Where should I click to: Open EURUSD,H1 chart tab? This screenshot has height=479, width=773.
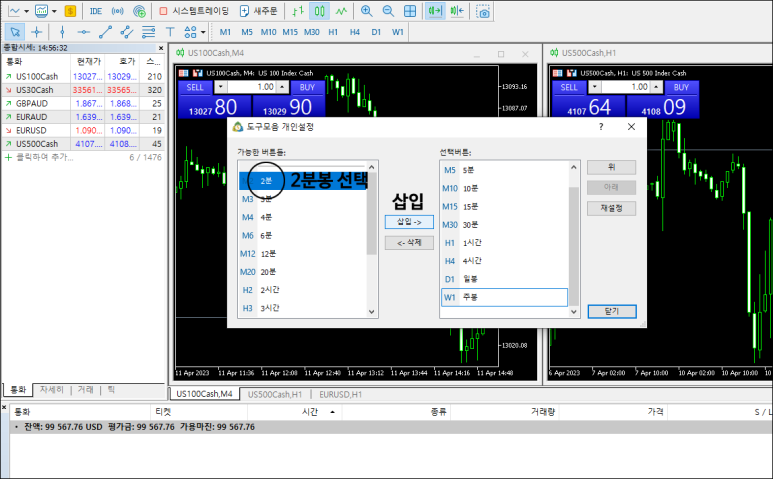[340, 394]
